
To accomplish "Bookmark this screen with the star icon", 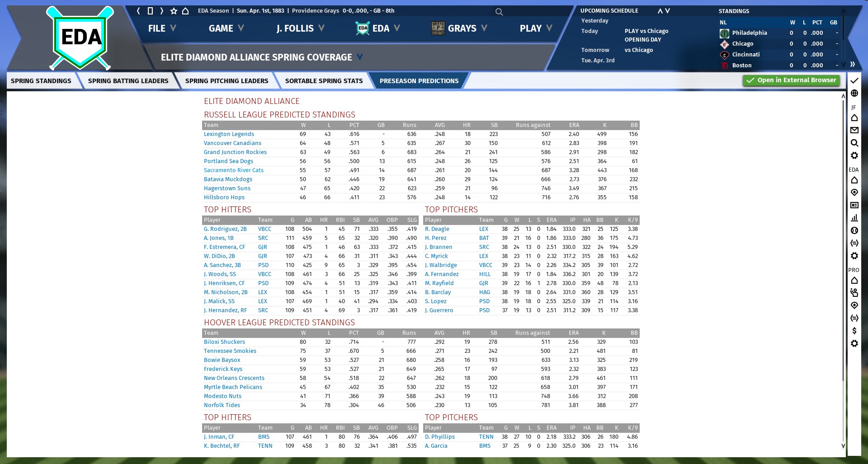I will point(174,11).
